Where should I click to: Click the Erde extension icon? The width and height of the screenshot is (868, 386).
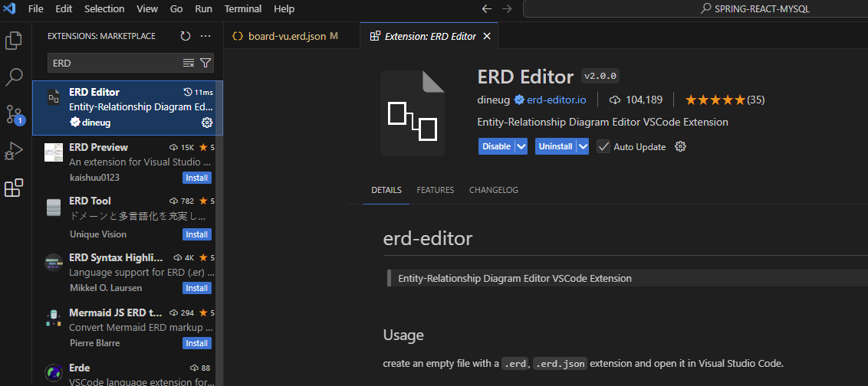pos(54,373)
